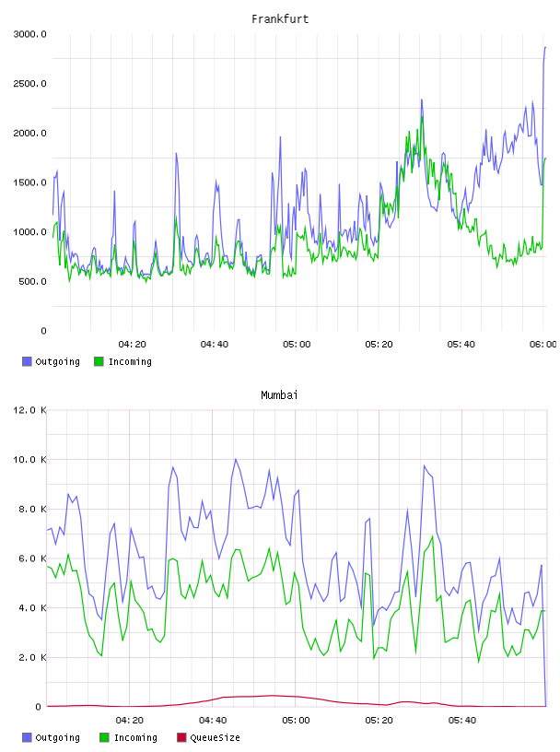The width and height of the screenshot is (560, 752).
Task: Click the 1500.0 y-axis label on Frankfurt chart
Action: tap(29, 182)
